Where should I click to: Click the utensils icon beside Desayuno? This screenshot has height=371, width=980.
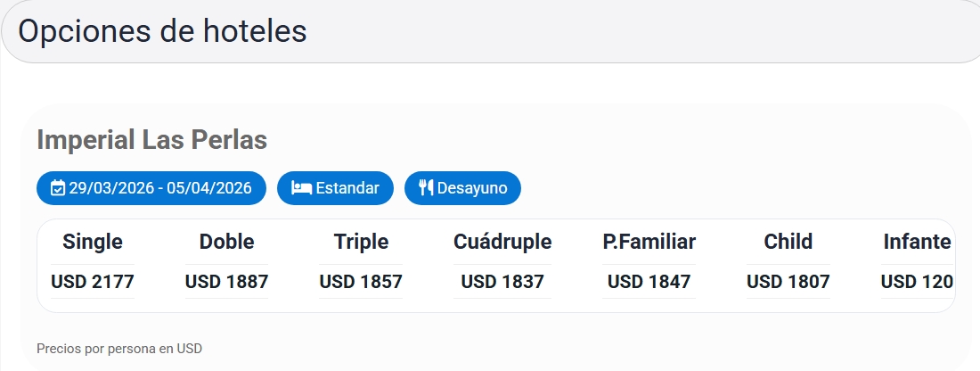[426, 188]
